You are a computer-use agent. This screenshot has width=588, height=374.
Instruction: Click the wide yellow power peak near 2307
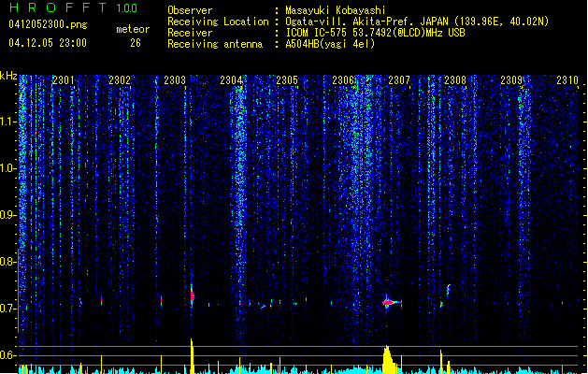coord(389,360)
